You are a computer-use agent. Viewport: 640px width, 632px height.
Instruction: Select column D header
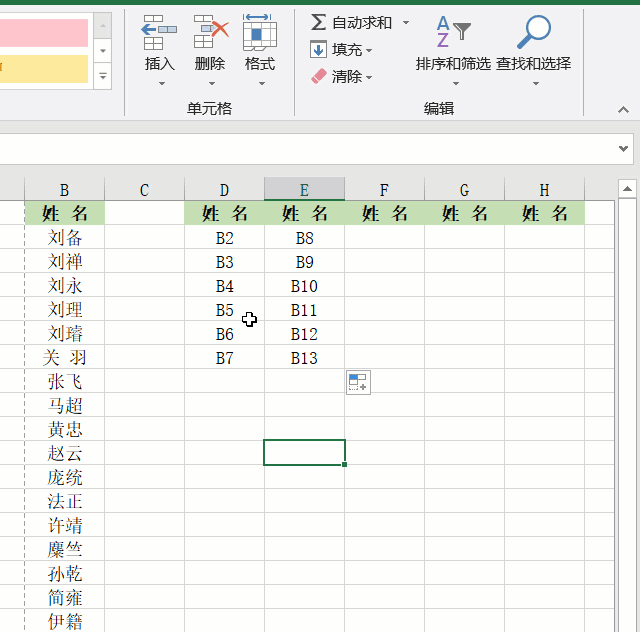pos(224,190)
